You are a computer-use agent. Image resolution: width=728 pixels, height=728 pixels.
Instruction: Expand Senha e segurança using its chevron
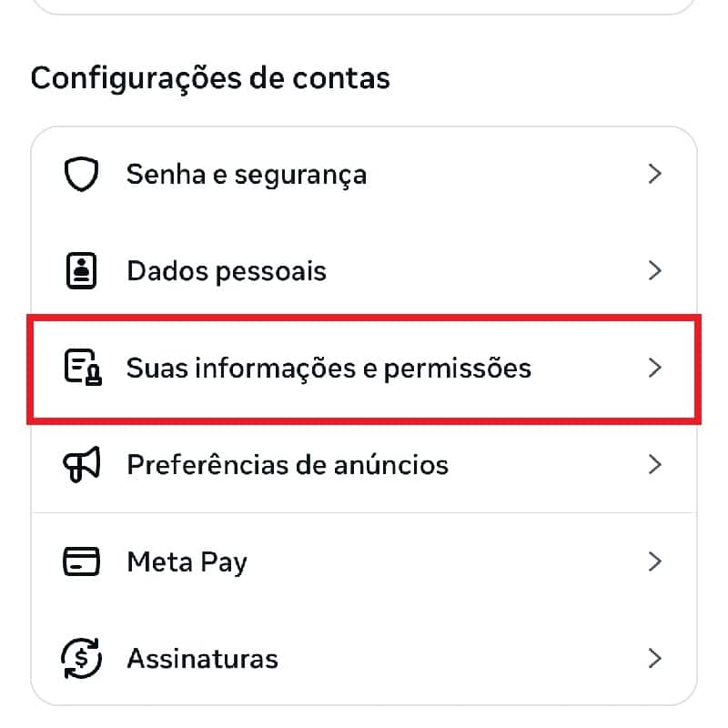pos(653,174)
